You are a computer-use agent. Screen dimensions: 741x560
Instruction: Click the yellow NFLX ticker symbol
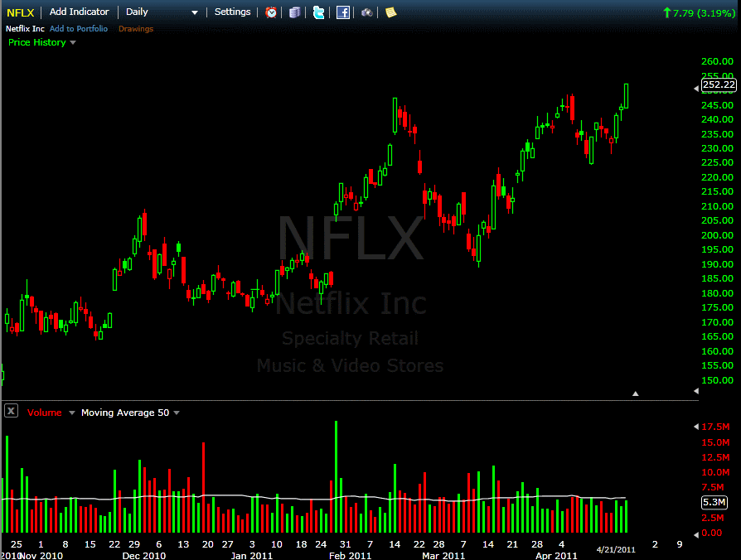[21, 12]
